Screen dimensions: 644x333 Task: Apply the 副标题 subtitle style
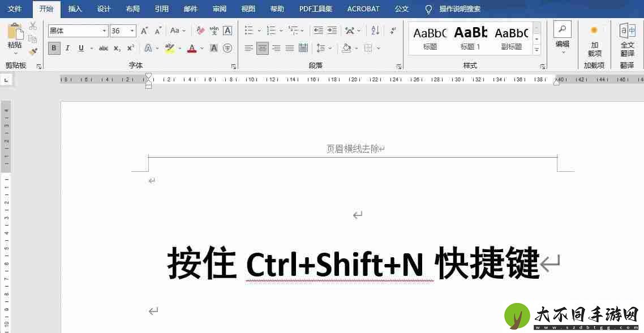coord(511,38)
